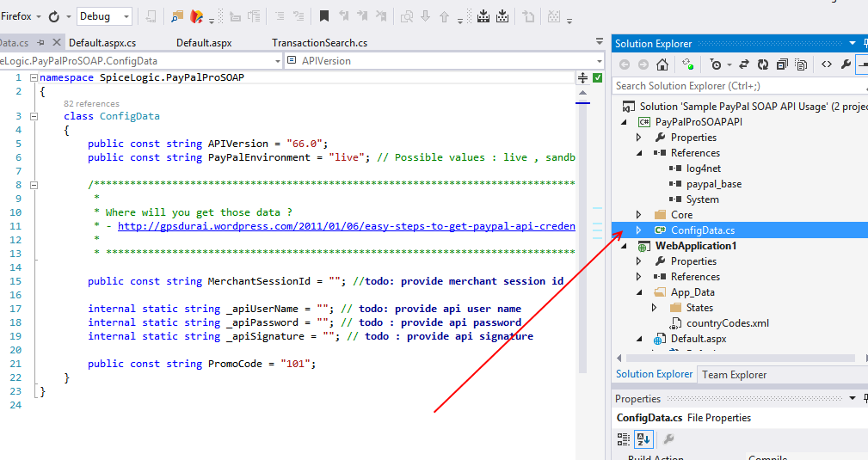Collapse the ConfigData class with outline toggle
Screen dimensions: 868x460
(x=34, y=116)
